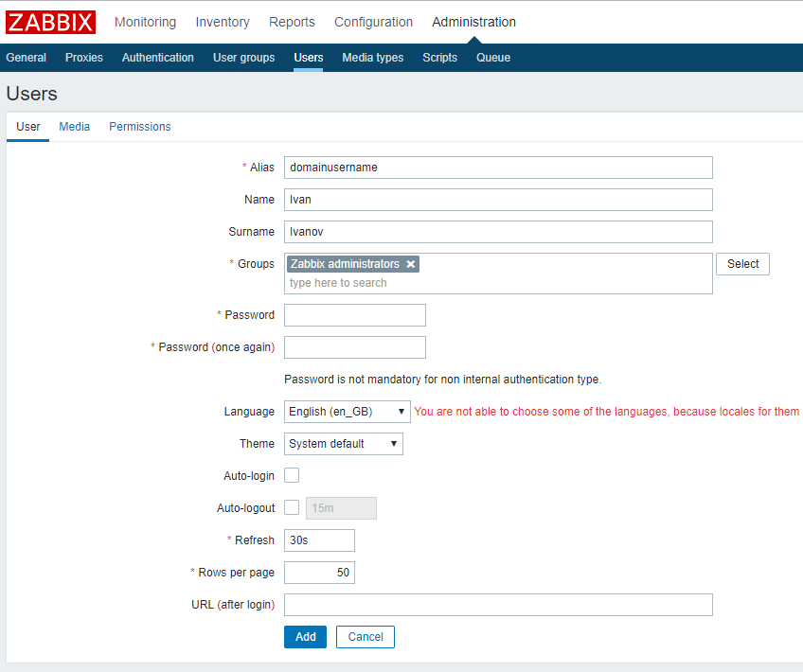The width and height of the screenshot is (803, 672).
Task: Select the Users submenu item
Action: [309, 58]
